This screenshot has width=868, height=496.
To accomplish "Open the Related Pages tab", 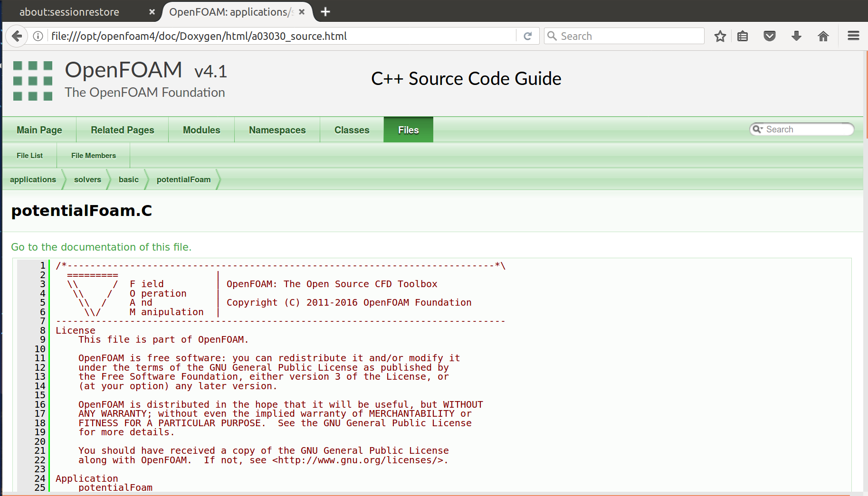I will click(x=123, y=130).
